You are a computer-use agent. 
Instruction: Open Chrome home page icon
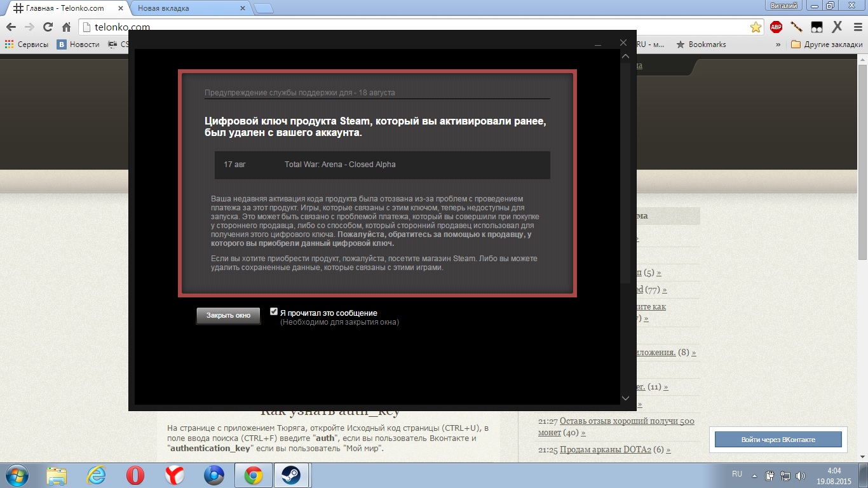[x=66, y=27]
